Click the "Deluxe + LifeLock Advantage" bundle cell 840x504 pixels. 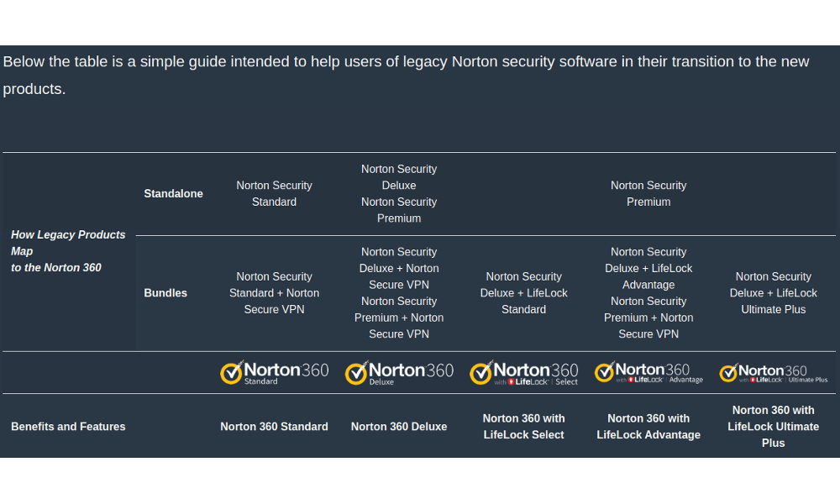pyautogui.click(x=648, y=293)
